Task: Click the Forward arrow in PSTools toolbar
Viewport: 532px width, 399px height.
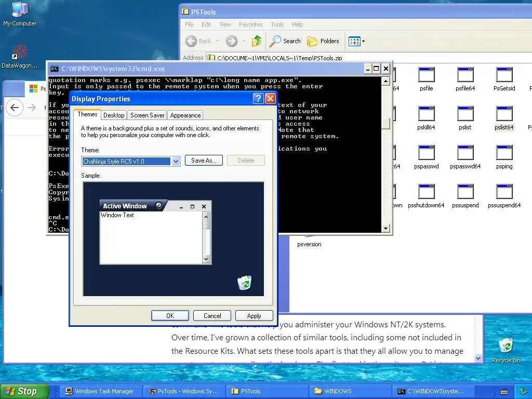Action: point(232,41)
